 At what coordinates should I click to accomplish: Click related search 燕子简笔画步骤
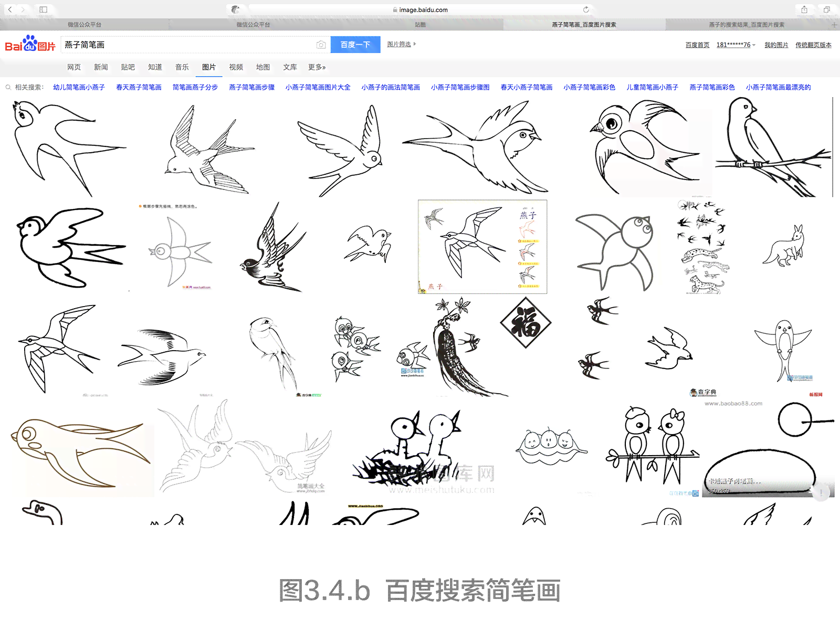tap(251, 87)
